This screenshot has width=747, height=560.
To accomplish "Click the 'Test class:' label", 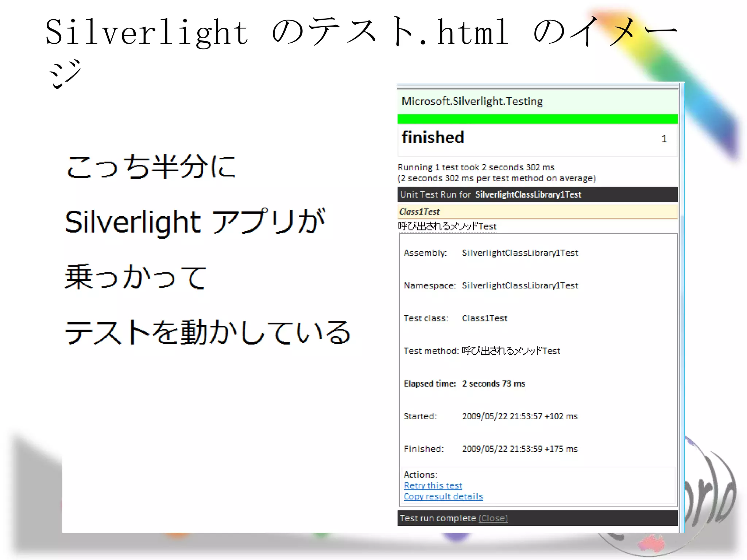I will [426, 318].
